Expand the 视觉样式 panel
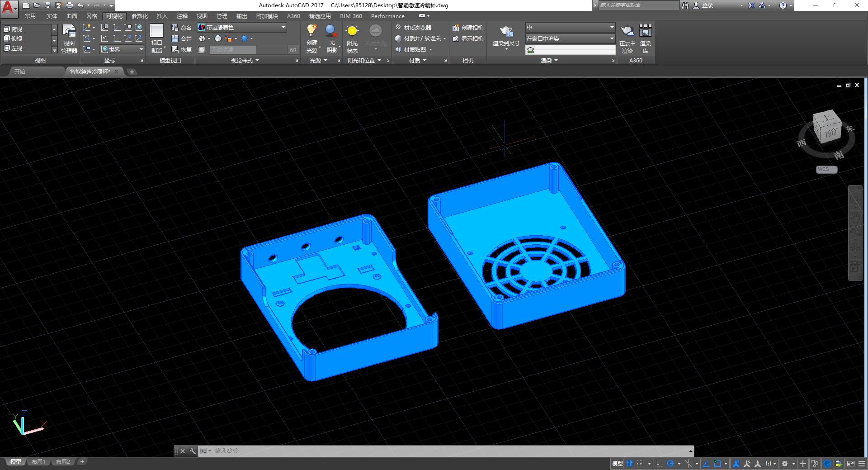 point(245,60)
